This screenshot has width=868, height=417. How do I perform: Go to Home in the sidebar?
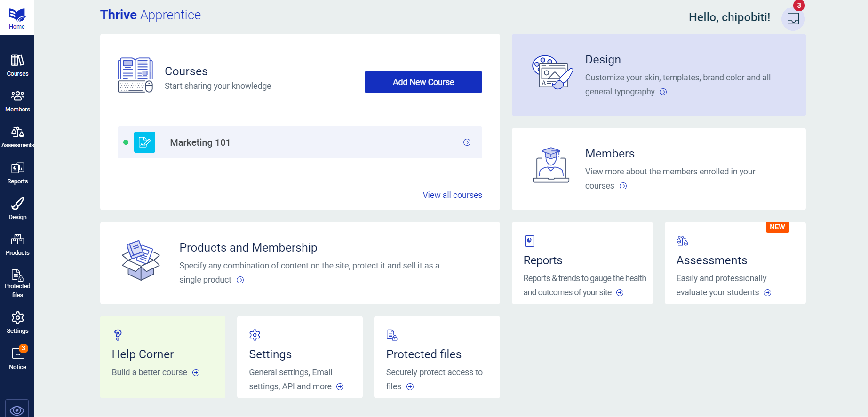coord(17,18)
